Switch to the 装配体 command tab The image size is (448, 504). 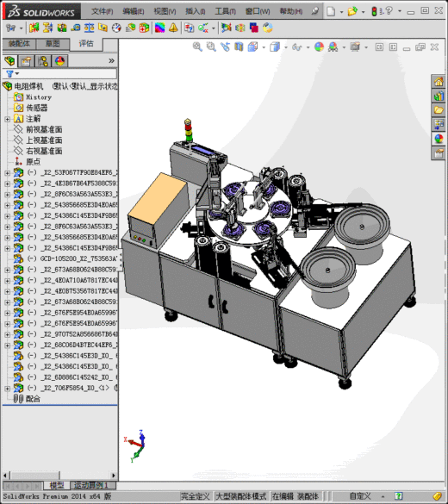point(19,44)
